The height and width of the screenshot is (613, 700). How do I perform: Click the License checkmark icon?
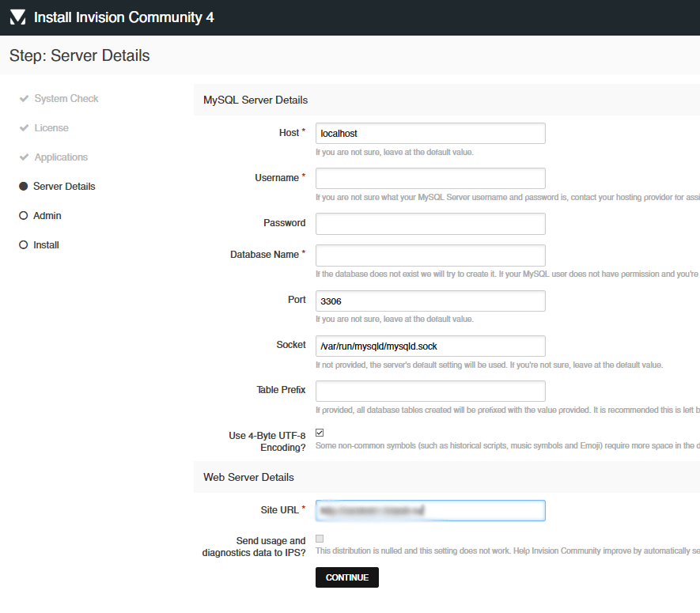tap(24, 127)
